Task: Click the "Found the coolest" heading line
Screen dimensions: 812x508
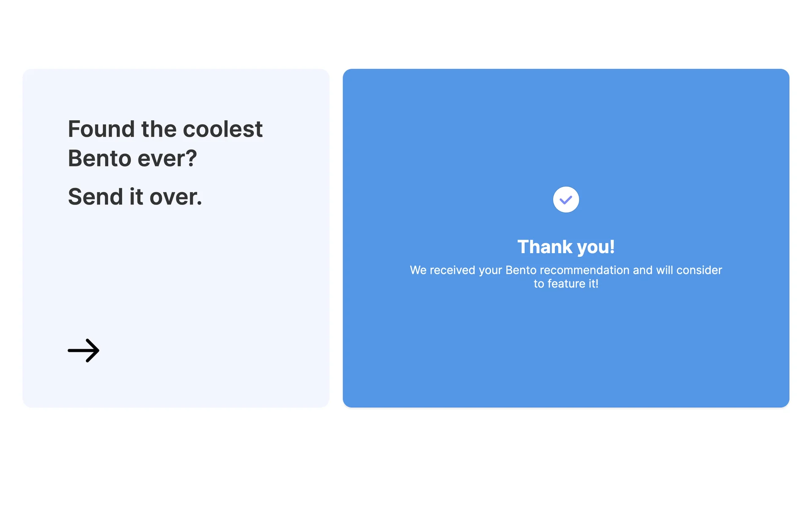Action: 165,129
